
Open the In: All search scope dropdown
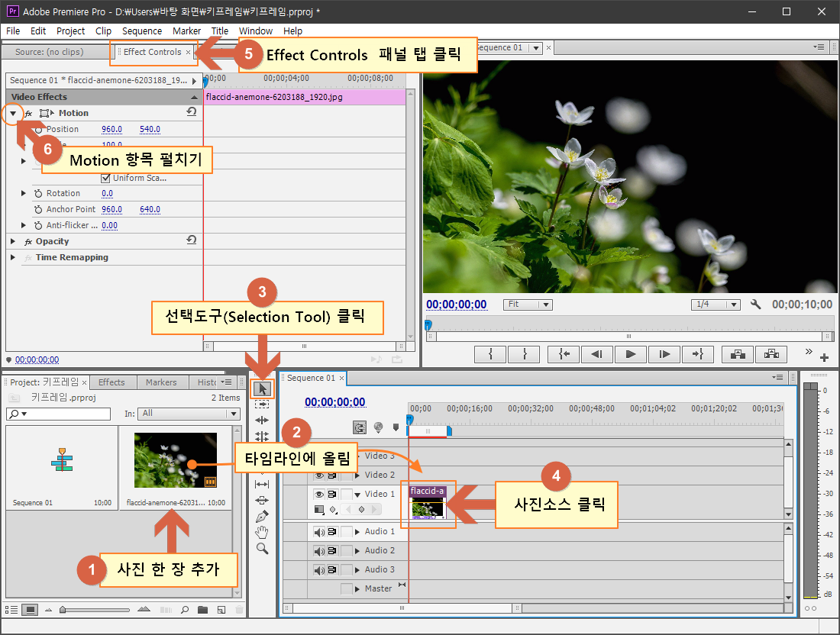click(x=188, y=414)
